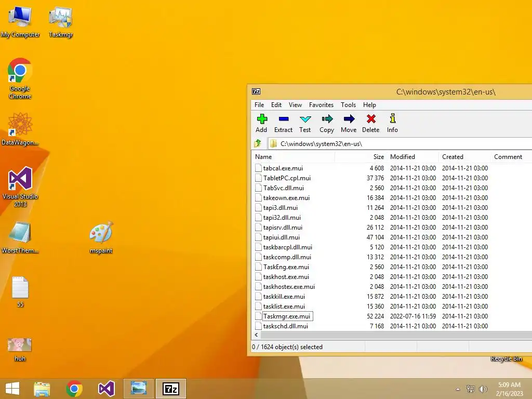
Task: Open File Explorer from the taskbar
Action: click(42, 389)
